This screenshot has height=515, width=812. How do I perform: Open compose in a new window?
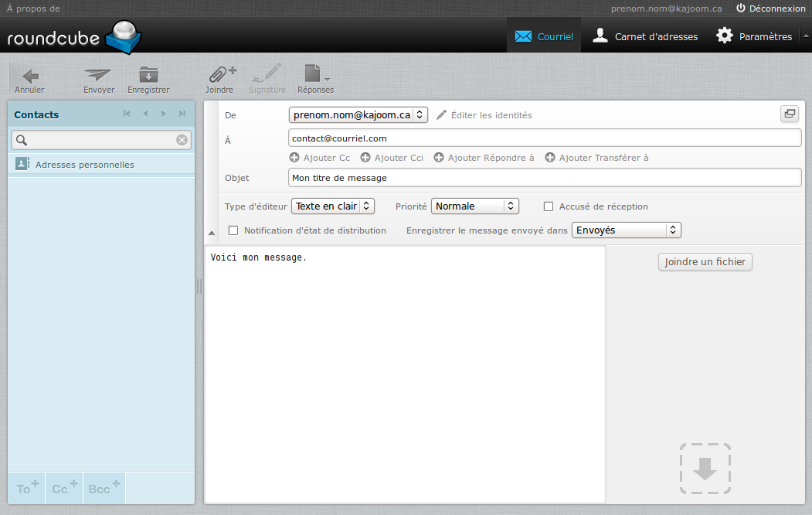[x=790, y=114]
